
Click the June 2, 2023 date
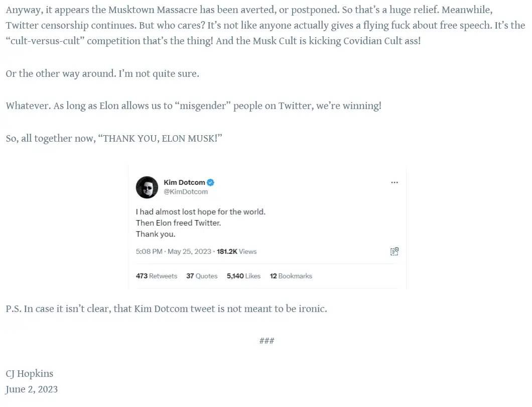click(32, 389)
